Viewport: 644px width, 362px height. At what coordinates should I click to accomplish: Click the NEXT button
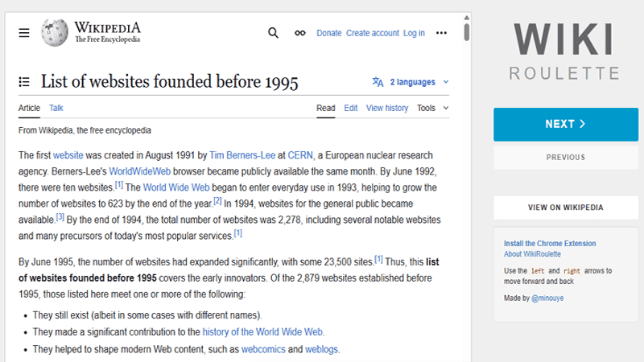pos(566,125)
